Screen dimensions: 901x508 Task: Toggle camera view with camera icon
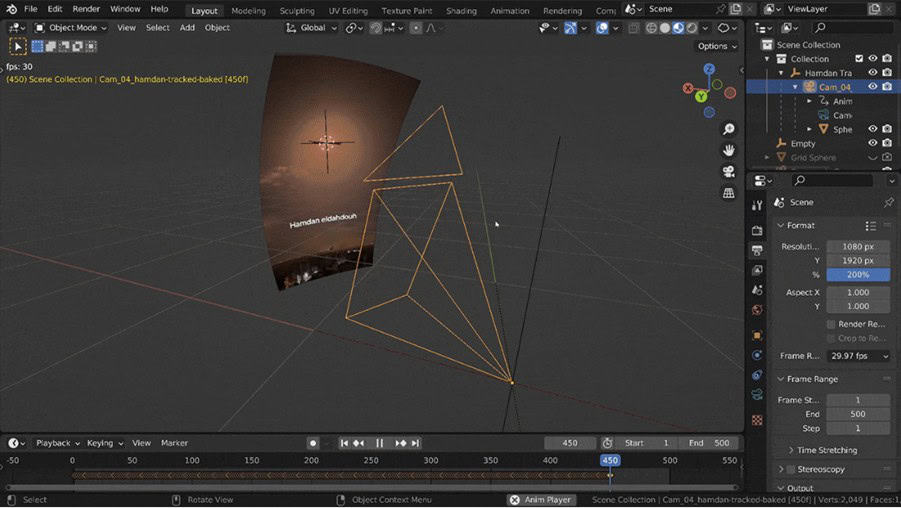tap(729, 171)
